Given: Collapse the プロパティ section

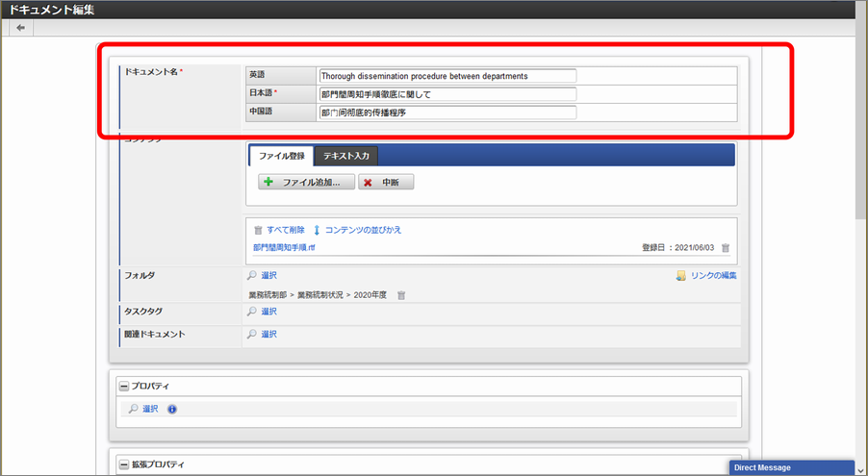Looking at the screenshot, I should (x=124, y=387).
